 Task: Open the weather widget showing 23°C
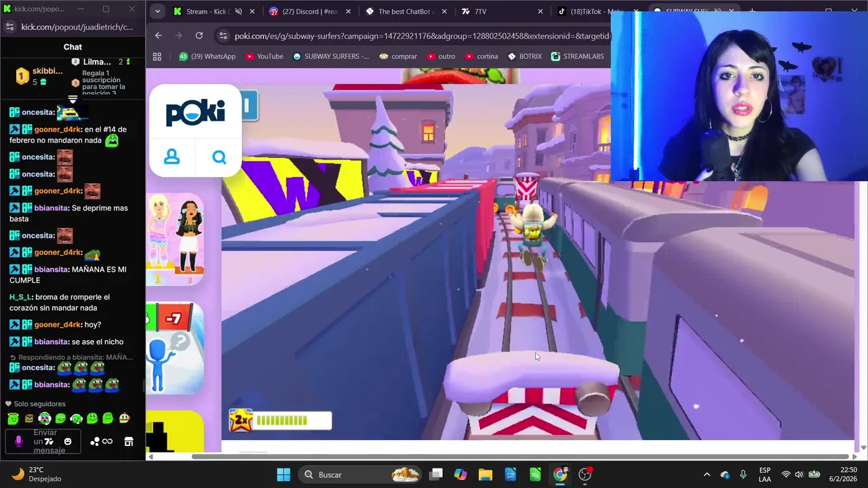point(37,474)
